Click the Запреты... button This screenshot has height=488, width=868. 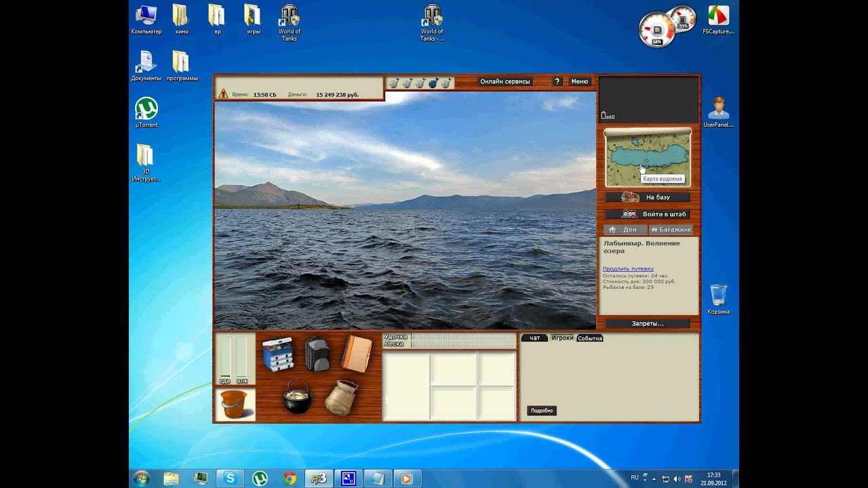point(648,324)
